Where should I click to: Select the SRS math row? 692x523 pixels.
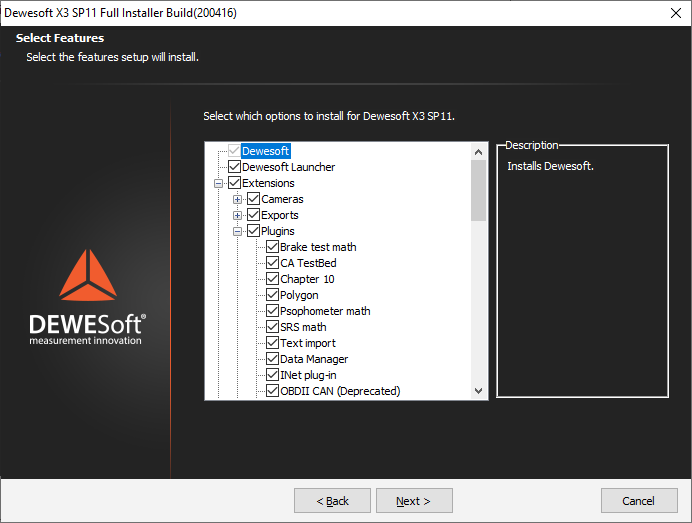pos(303,327)
